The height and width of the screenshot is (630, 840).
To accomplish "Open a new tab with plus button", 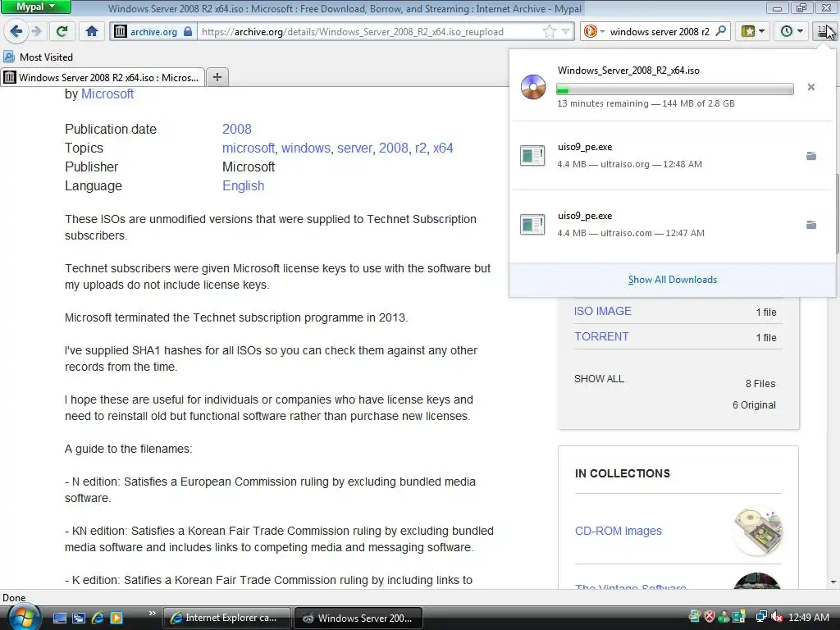I will (217, 77).
